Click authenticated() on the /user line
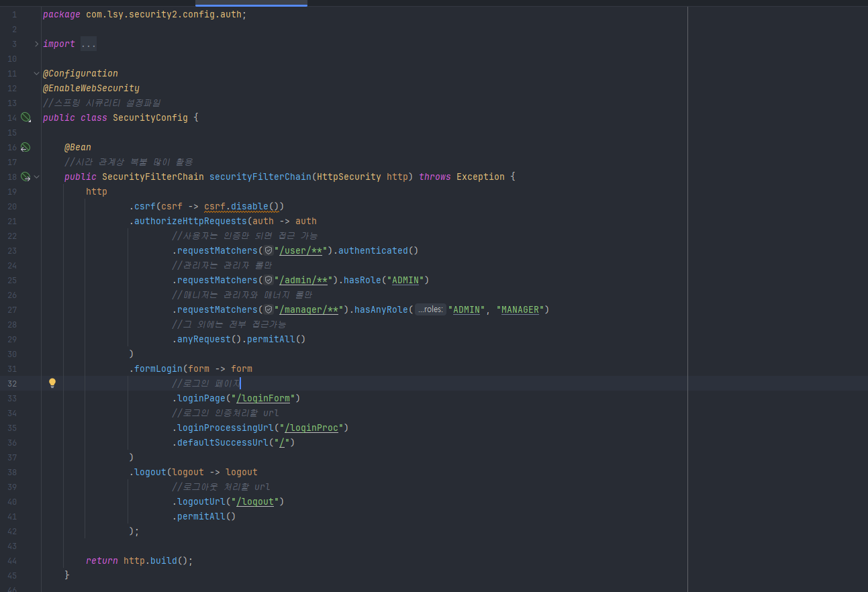This screenshot has height=592, width=868. click(x=379, y=250)
